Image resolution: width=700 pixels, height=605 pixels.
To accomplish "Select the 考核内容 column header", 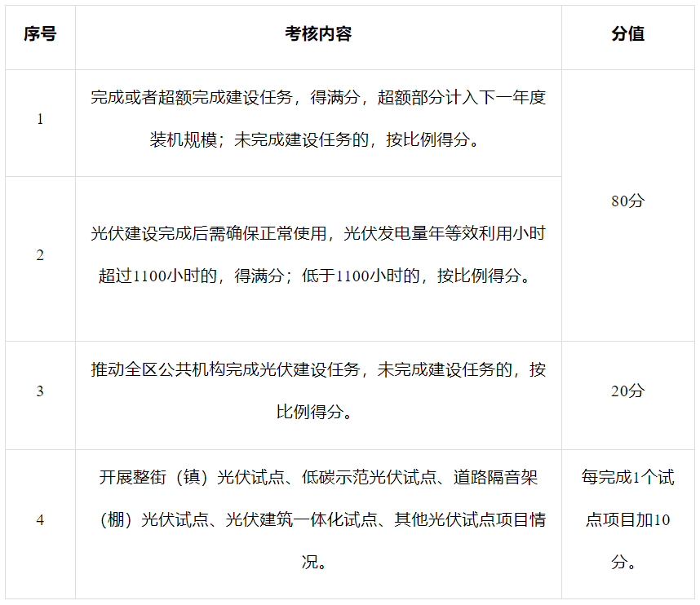I will (318, 34).
